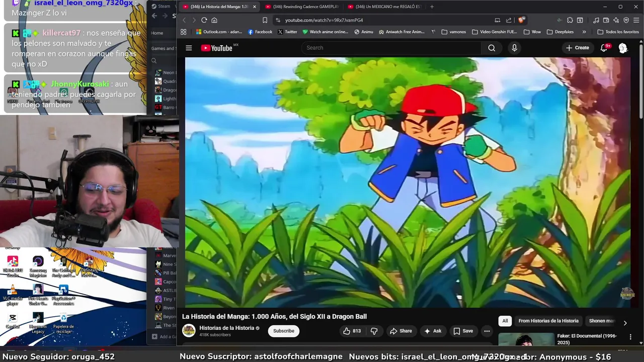Open Watch anime online bookmark

point(326,32)
